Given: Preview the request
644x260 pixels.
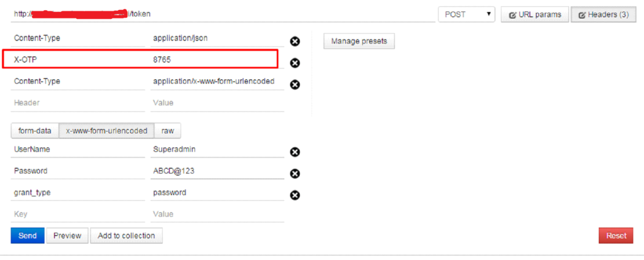Looking at the screenshot, I should [x=67, y=235].
